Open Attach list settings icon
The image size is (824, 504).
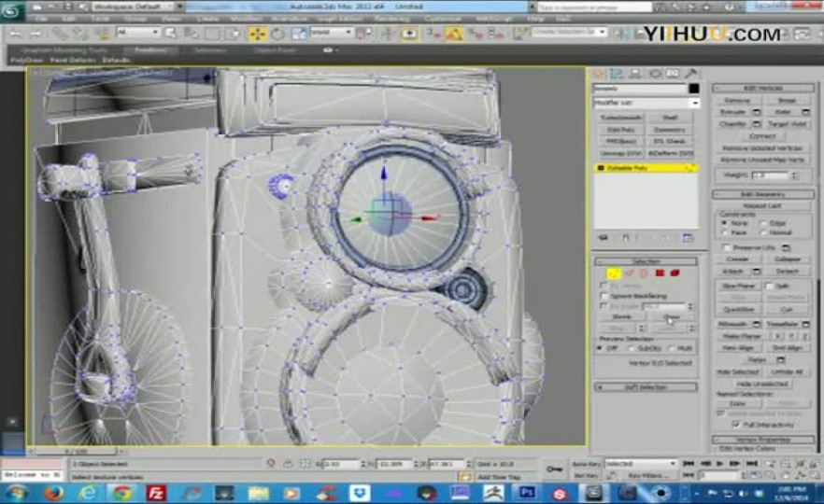pyautogui.click(x=757, y=272)
